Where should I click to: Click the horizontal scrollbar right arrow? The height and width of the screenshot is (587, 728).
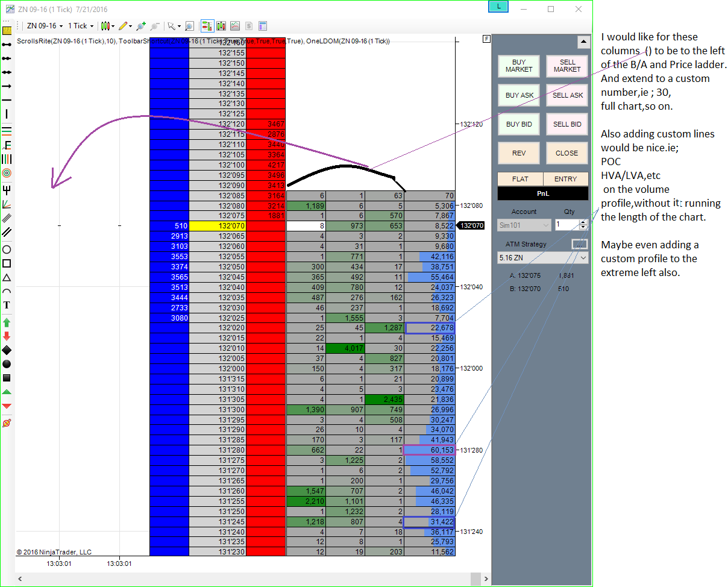pyautogui.click(x=486, y=579)
